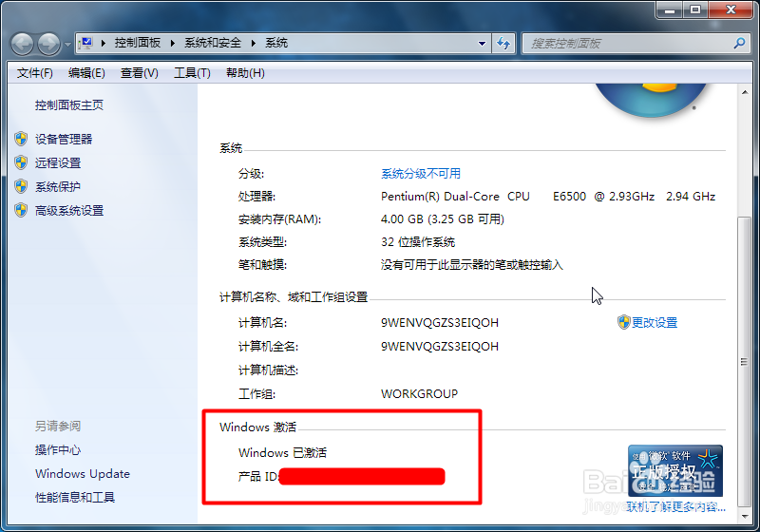Open the 编辑(E) menu

coord(86,73)
